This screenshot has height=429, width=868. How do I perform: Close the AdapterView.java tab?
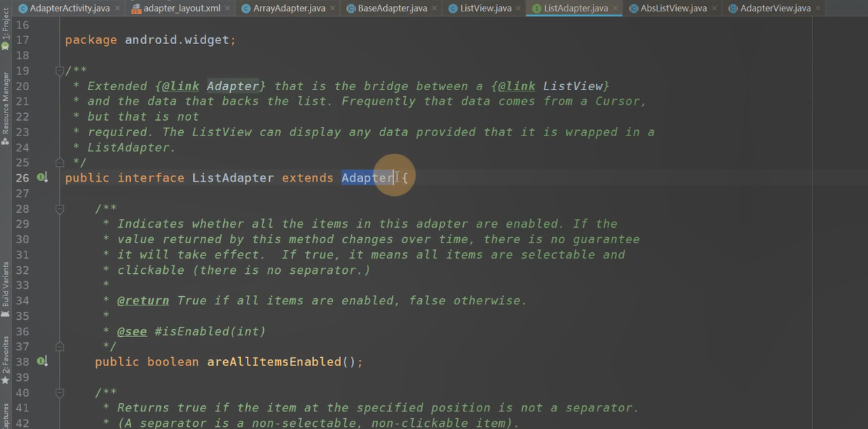coord(818,8)
